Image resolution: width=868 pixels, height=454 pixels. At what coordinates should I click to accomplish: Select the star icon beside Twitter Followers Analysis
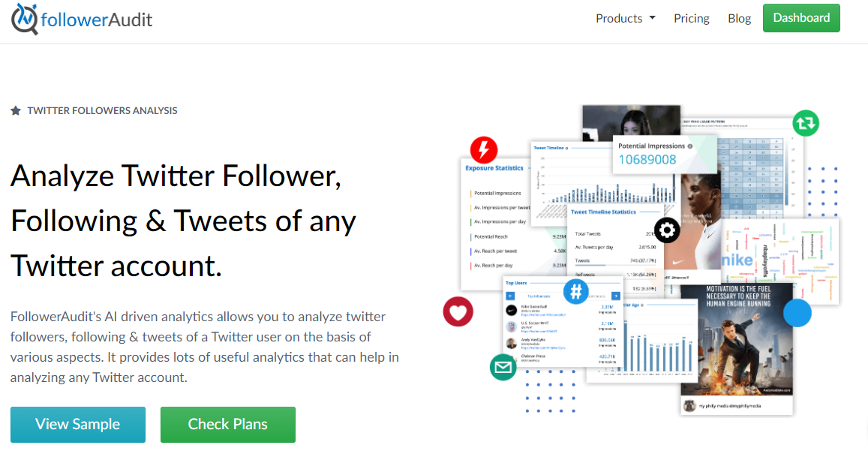tap(15, 110)
